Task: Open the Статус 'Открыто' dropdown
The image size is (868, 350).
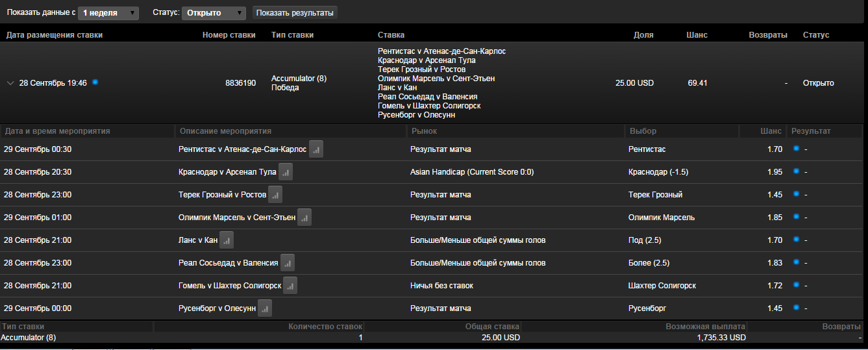Action: click(214, 13)
